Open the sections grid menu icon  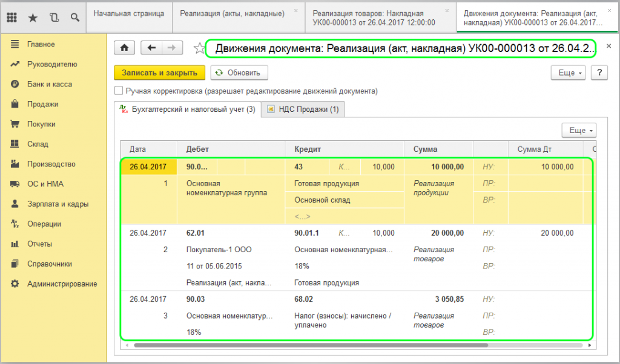12,18
